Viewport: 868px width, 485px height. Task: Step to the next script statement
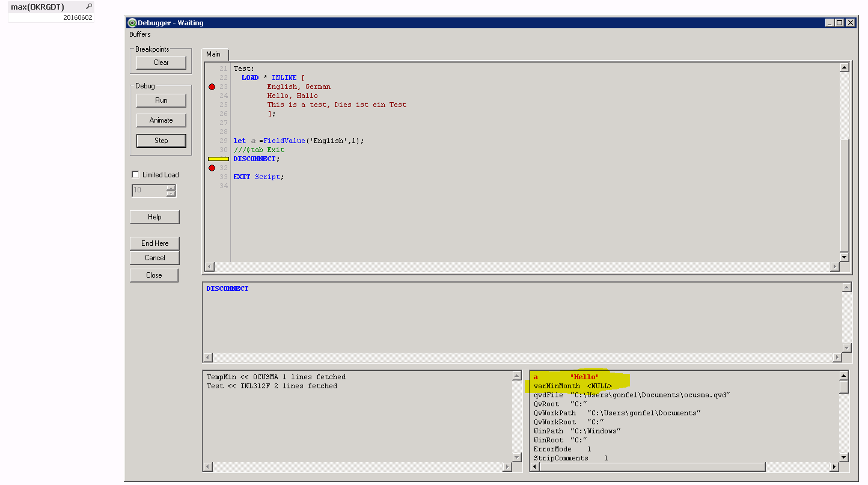(x=161, y=141)
